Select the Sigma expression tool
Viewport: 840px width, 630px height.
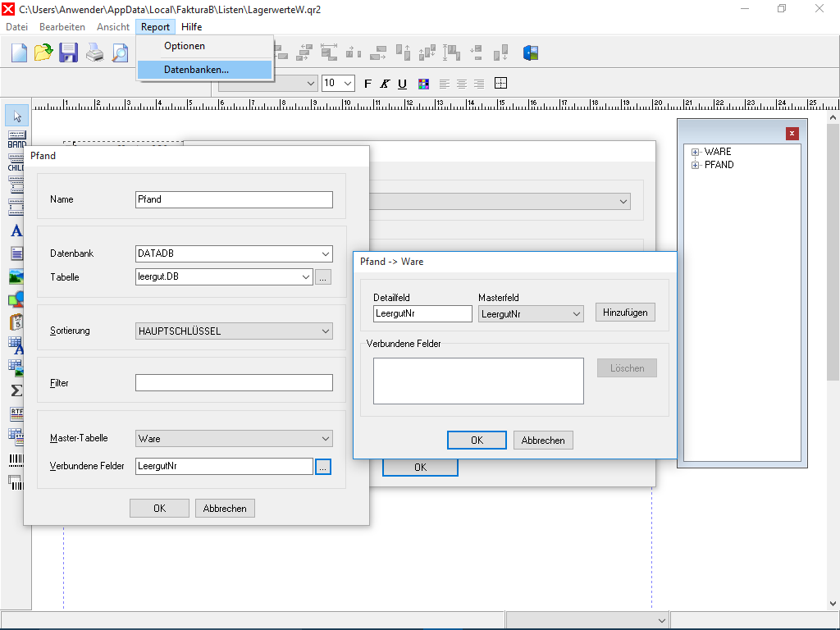[x=16, y=390]
